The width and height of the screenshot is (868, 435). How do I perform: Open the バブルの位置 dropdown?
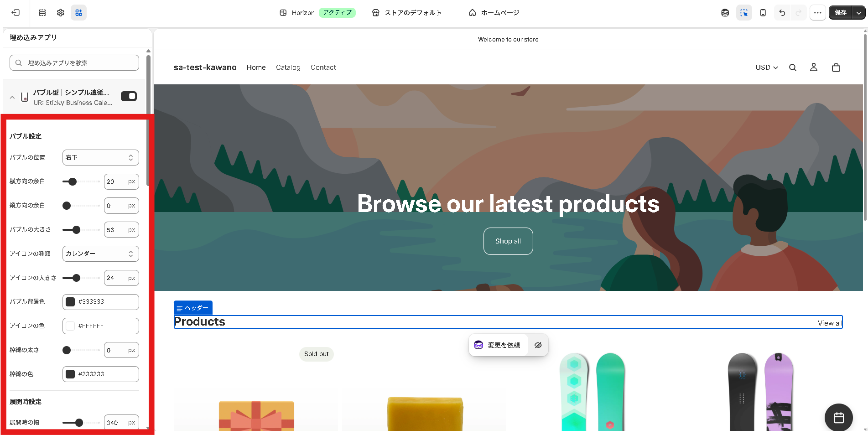tap(100, 158)
